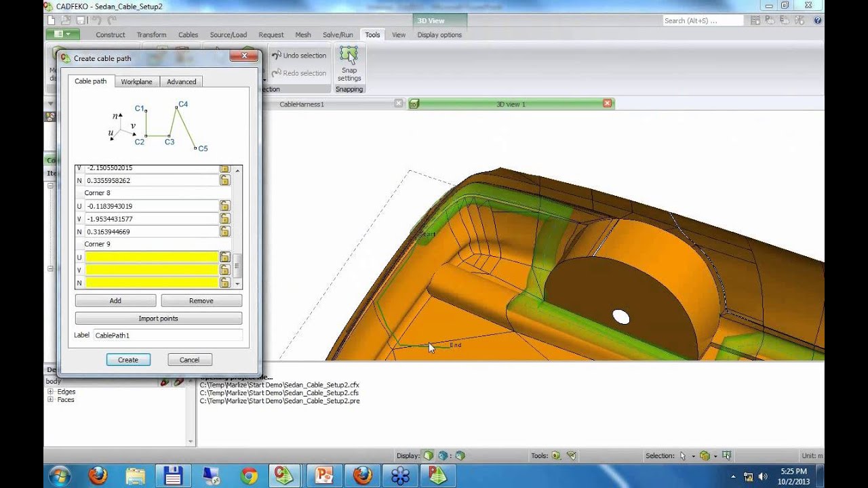Click the Corner 8 N field 0.3163944669
The width and height of the screenshot is (868, 488).
pos(151,232)
